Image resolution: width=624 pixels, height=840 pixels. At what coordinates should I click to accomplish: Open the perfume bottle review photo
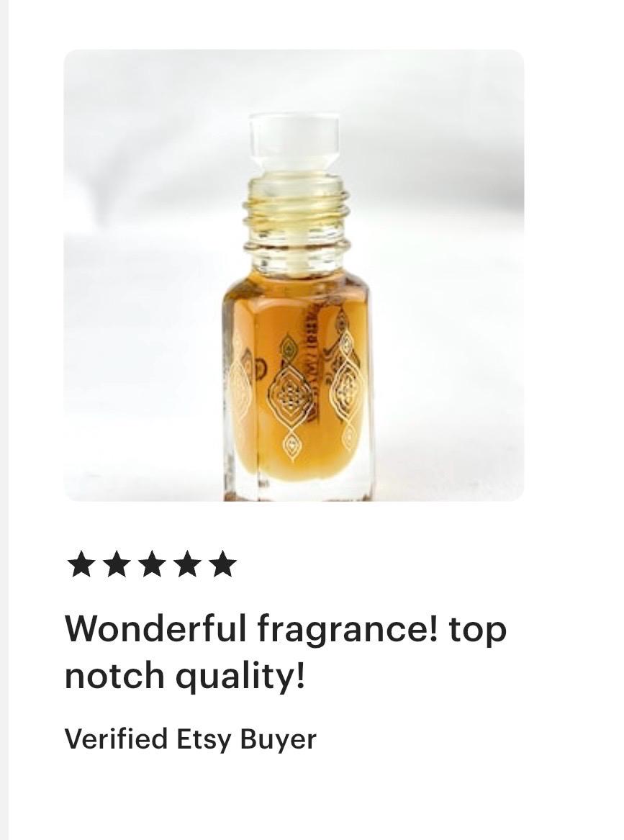[x=294, y=276]
